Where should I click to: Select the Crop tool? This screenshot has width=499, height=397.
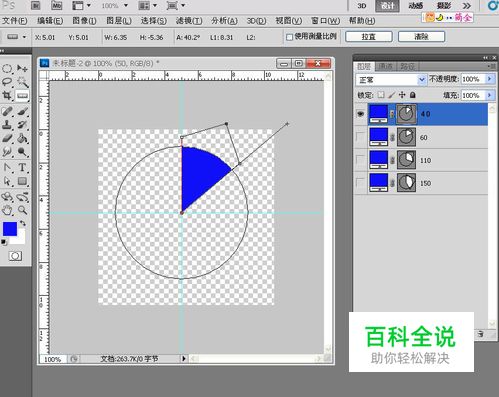coord(7,96)
